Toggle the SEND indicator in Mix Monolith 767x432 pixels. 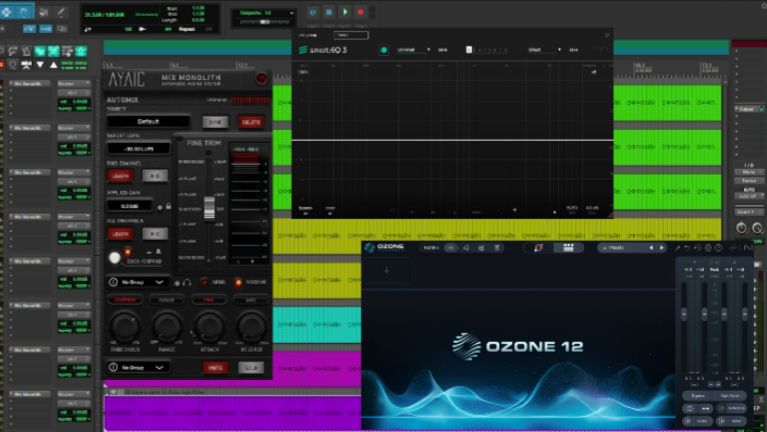(x=204, y=282)
